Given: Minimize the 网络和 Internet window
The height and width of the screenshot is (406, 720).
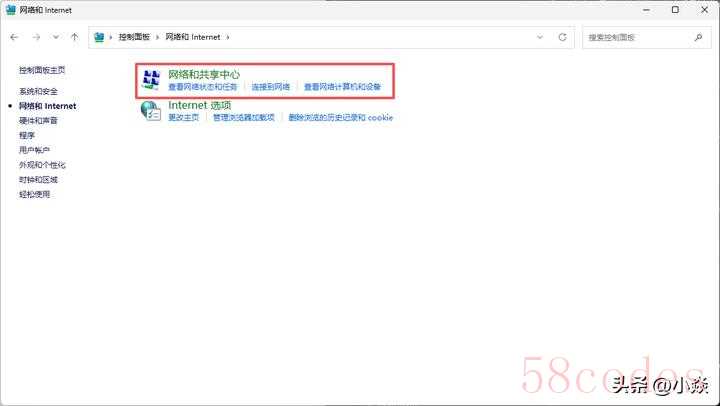Looking at the screenshot, I should coord(647,10).
